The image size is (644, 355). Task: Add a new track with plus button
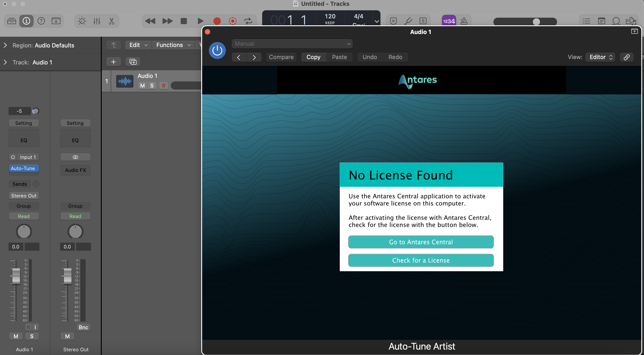[x=114, y=62]
